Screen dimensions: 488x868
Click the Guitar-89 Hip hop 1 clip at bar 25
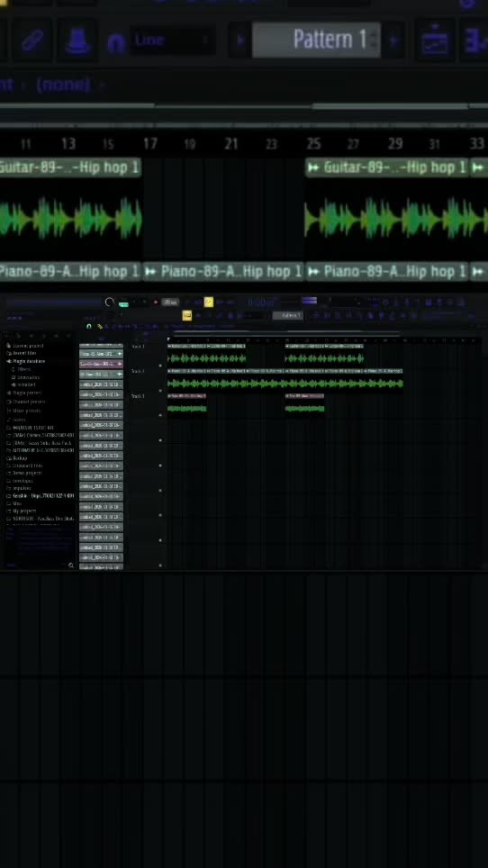[387, 167]
